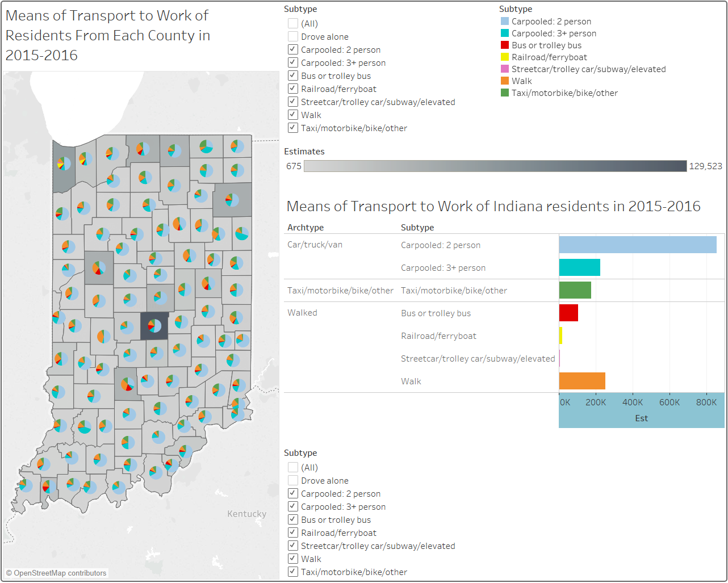Viewport: 728px width, 583px height.
Task: Toggle Streetcar/trolley car/subway/elevated in top filter
Action: point(293,102)
